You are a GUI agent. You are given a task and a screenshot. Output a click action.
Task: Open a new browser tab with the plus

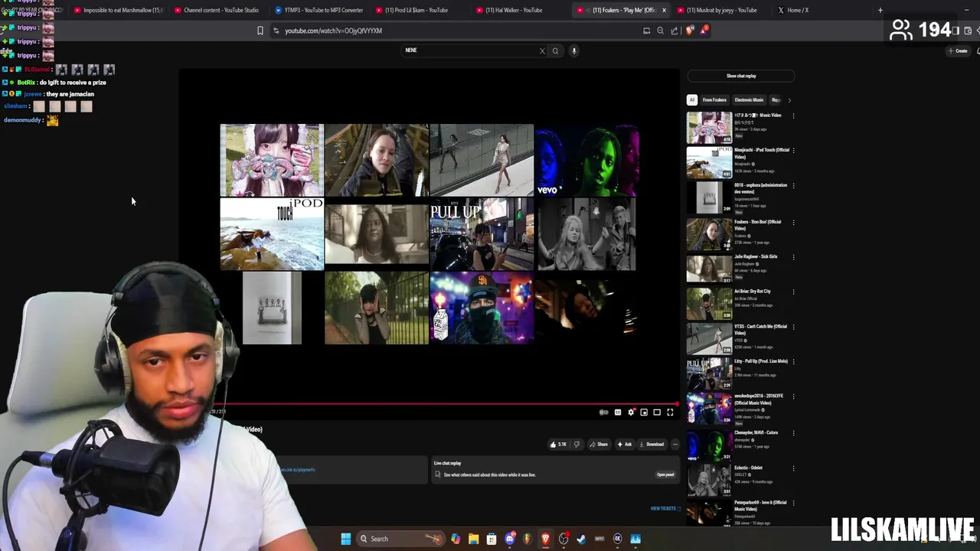(880, 10)
